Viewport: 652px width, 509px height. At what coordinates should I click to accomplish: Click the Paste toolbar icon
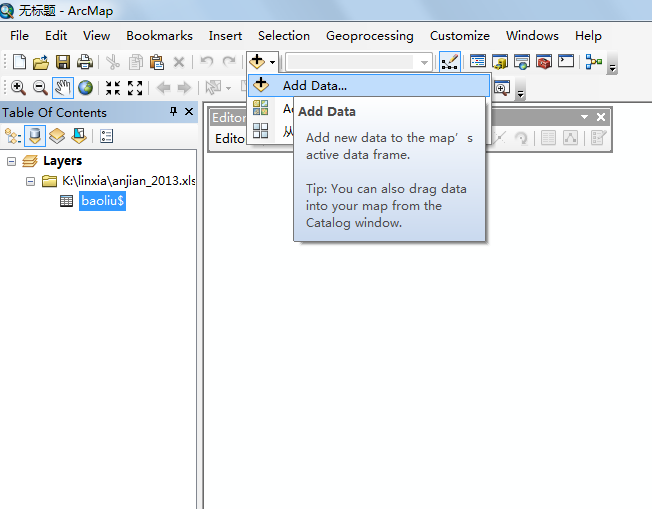[x=157, y=62]
